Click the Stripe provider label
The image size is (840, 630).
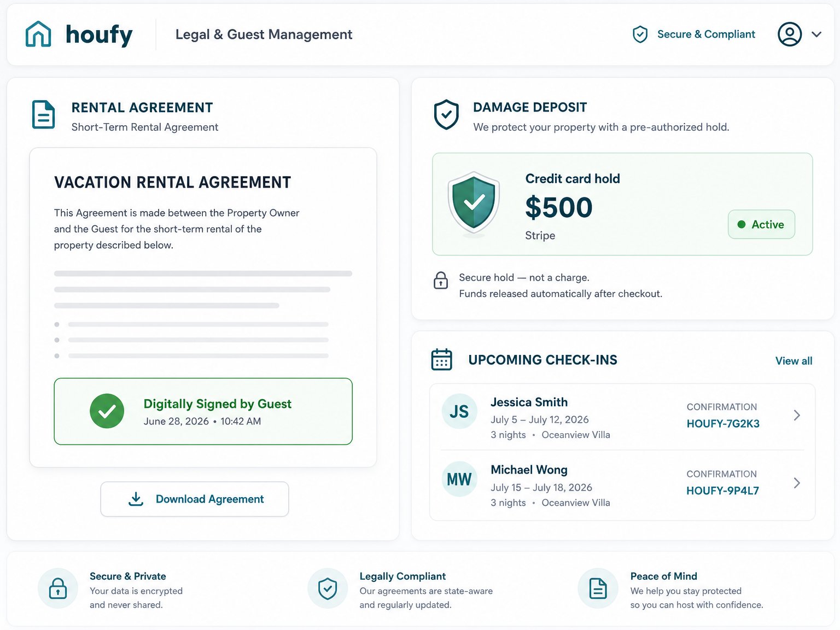click(540, 236)
